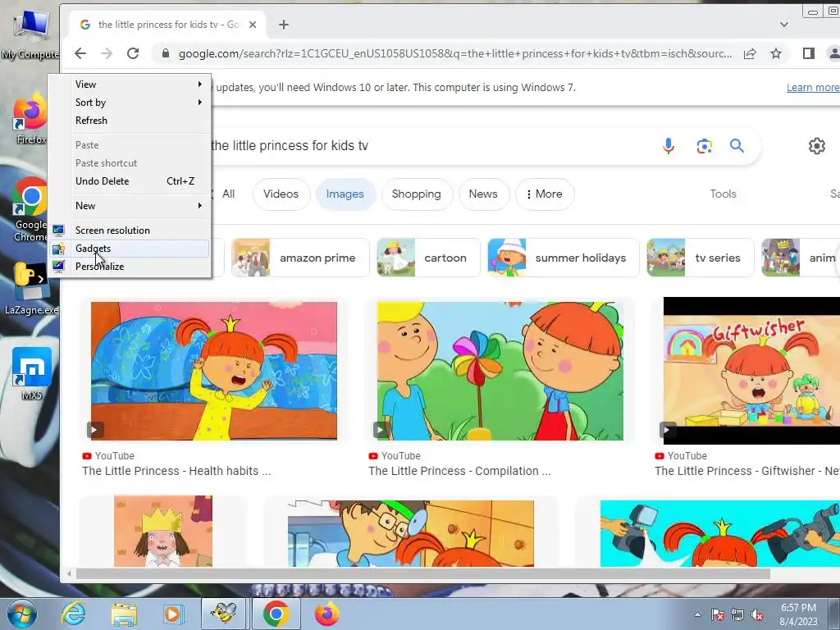Open the crowned princess image thumbnail
The image size is (840, 630).
pos(163,531)
